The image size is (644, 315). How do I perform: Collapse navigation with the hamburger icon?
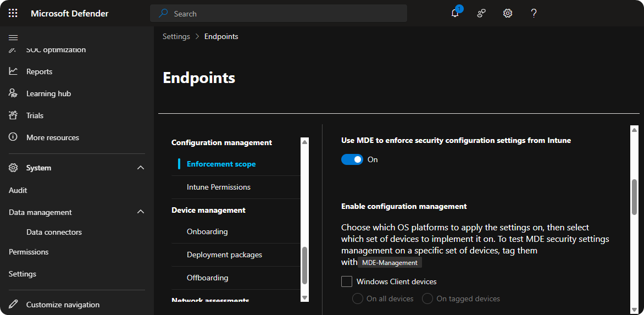[x=13, y=37]
